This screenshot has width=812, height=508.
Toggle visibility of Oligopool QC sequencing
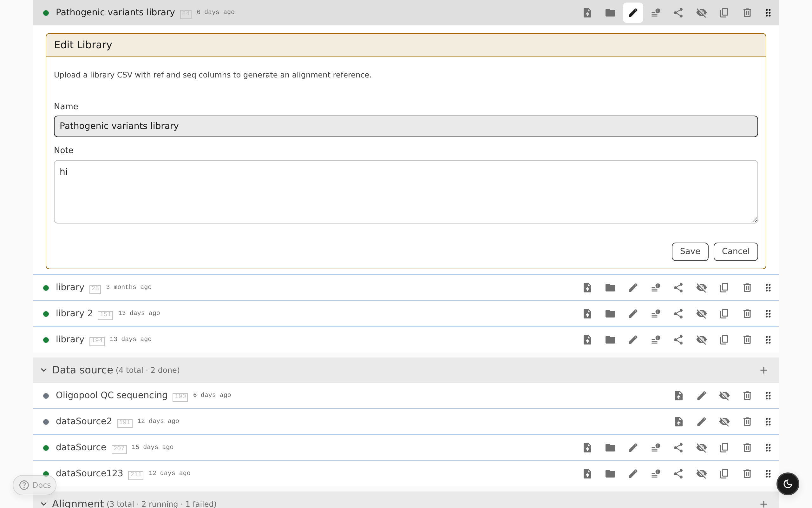coord(724,396)
